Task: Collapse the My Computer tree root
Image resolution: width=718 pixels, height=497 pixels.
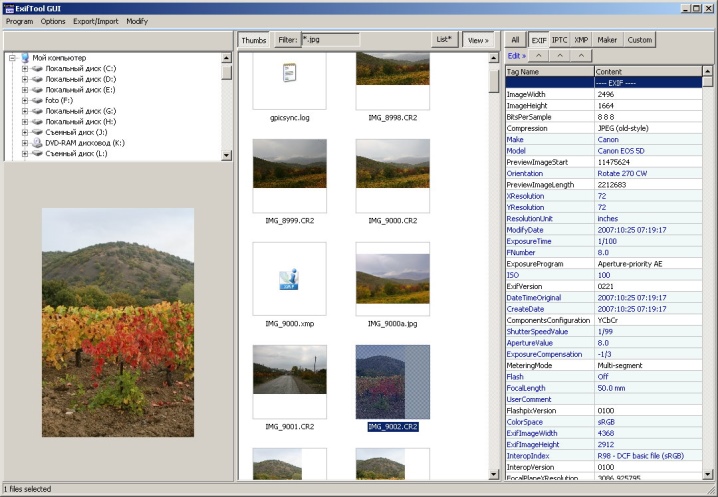Action: pos(12,58)
